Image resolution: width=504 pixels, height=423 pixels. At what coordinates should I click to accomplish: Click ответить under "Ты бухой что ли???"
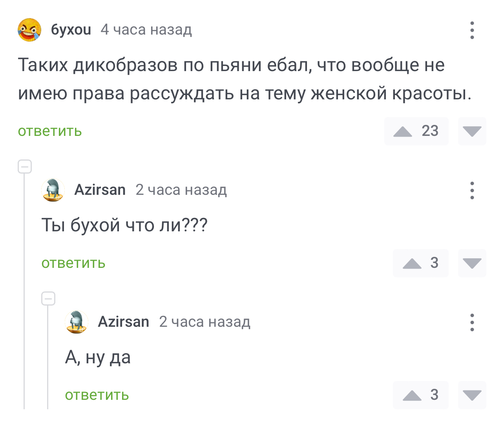tap(73, 263)
